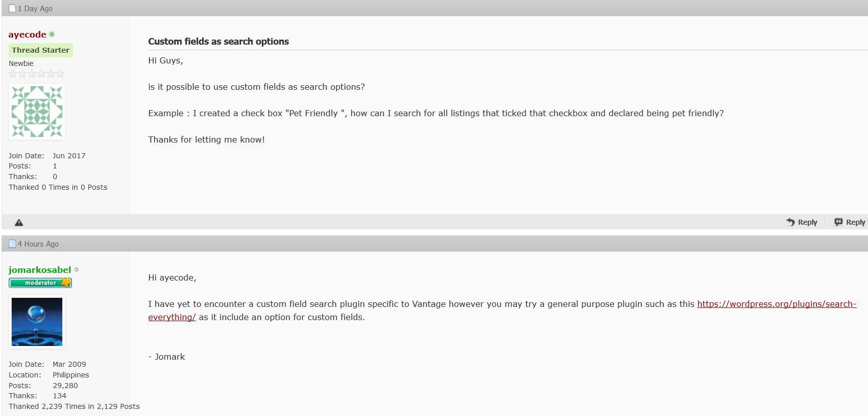Report ayecode's post using the warning triangle
The width and height of the screenshot is (868, 416).
[19, 222]
